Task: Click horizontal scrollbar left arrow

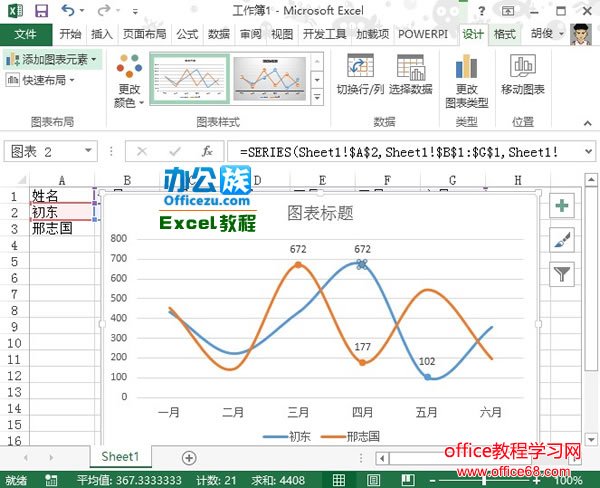Action: tap(382, 458)
